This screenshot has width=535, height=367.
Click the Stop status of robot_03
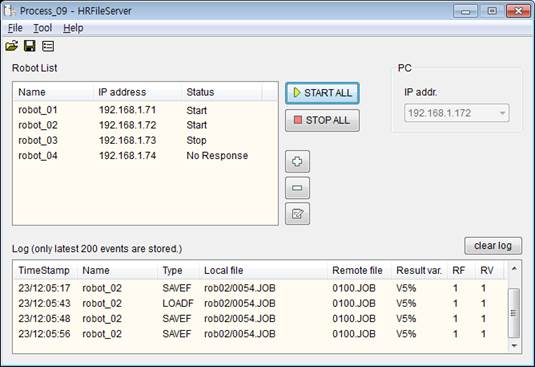pos(196,140)
